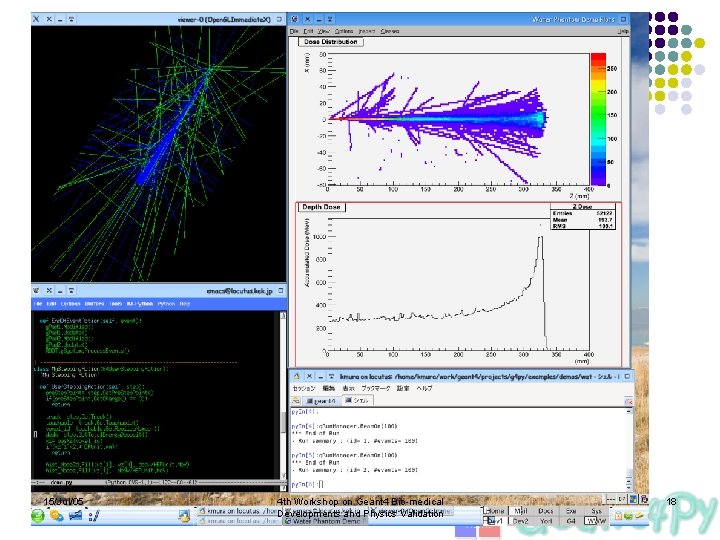Open Buffers menu in emacs

click(x=95, y=304)
